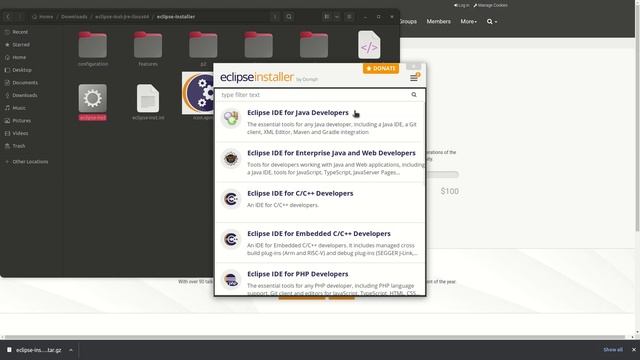Click Downloads in file manager path bar
Image resolution: width=640 pixels, height=360 pixels.
(74, 17)
